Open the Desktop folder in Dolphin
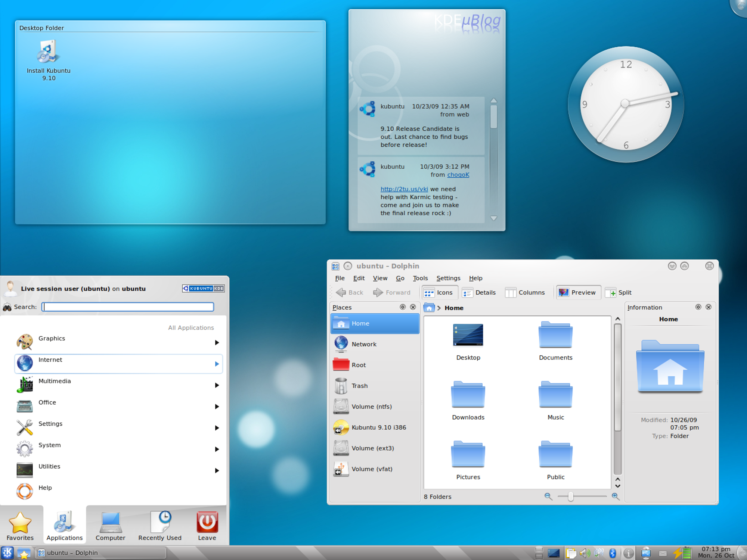The width and height of the screenshot is (747, 560). (468, 342)
